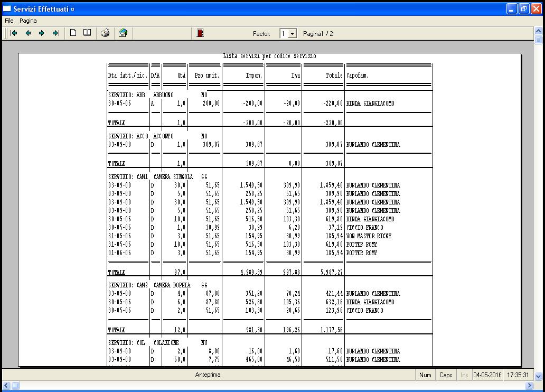
Task: Click the Impon. column header
Action: [x=253, y=75]
